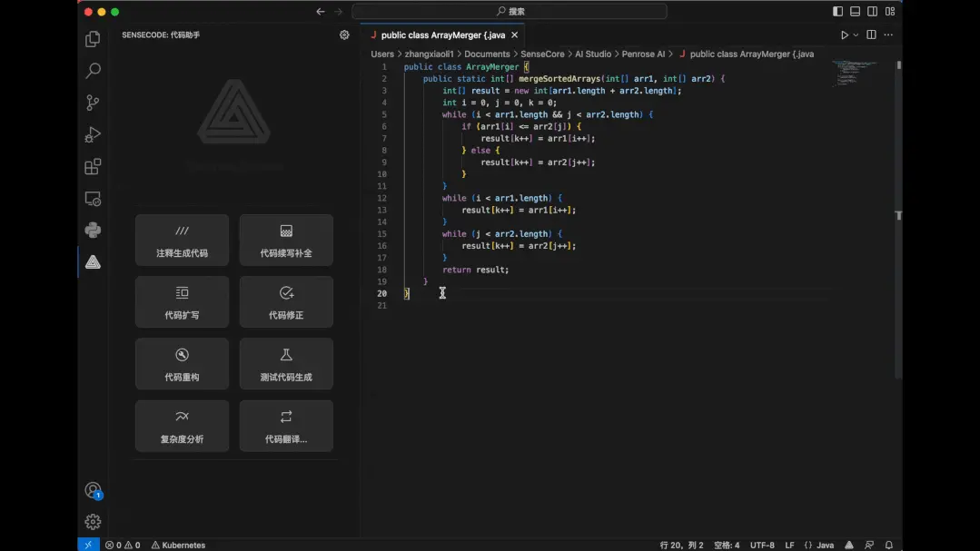Open notifications bell icon
Screen dimensions: 980x551
889,545
